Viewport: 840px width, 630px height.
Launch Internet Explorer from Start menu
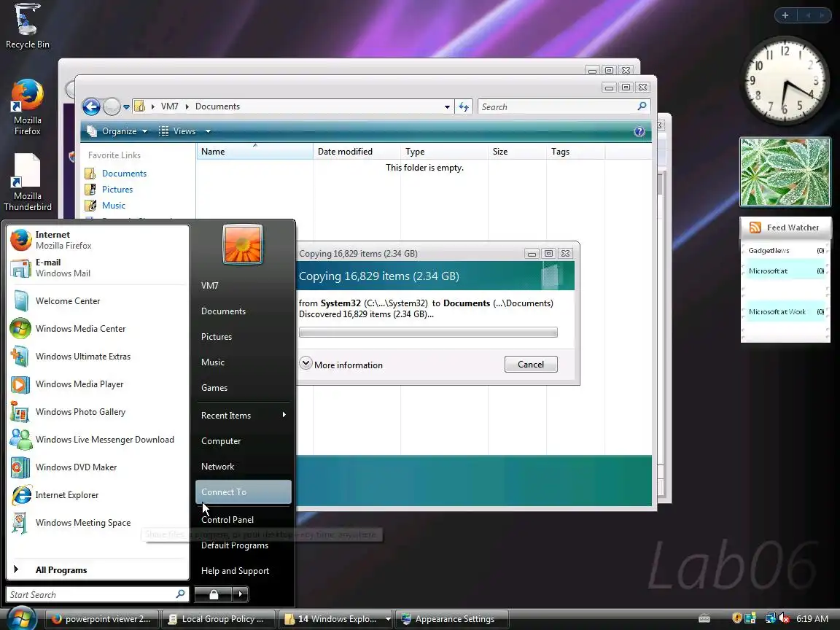98,495
